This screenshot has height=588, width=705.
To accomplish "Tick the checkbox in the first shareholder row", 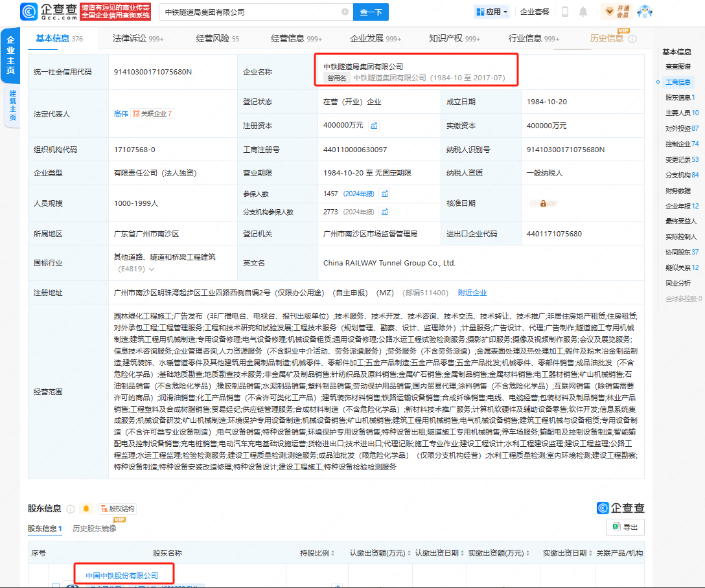I will tap(55, 586).
